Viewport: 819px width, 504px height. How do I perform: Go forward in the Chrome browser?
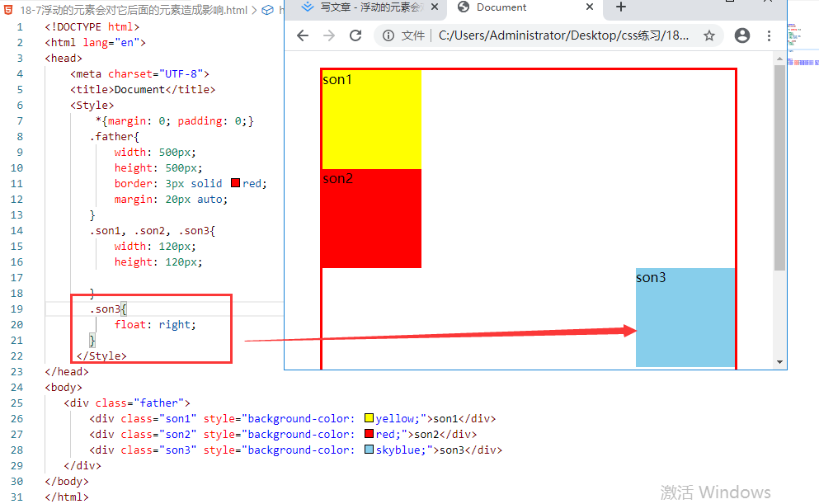(x=329, y=35)
